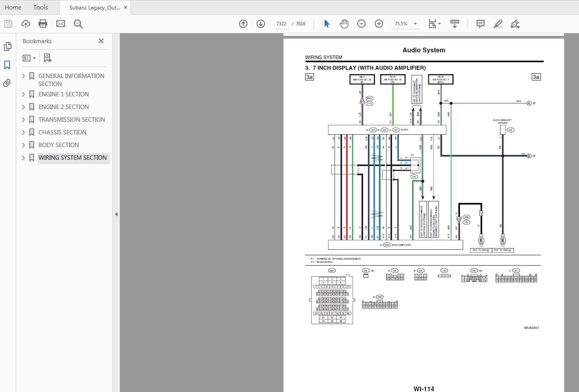Open ENGINE 1 SECTION bookmark
Viewport: 579px width, 392px height.
(x=63, y=94)
